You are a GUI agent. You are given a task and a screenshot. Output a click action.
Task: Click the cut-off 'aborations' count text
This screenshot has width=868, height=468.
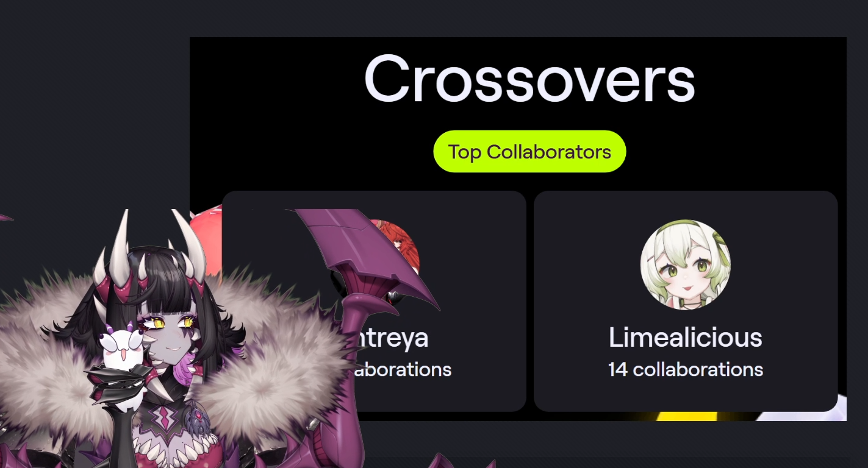[x=403, y=369]
